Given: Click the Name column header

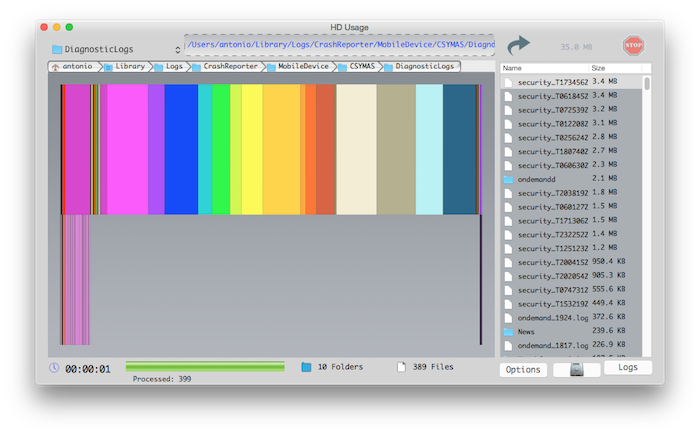Looking at the screenshot, I should point(544,68).
